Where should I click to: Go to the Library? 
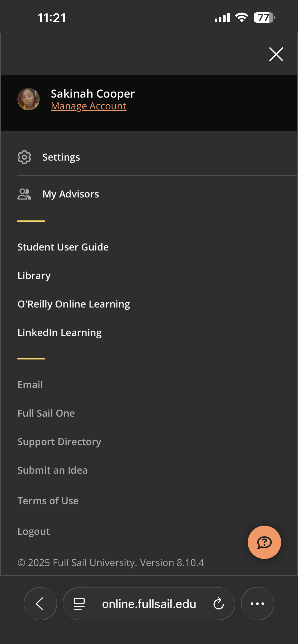tap(34, 275)
